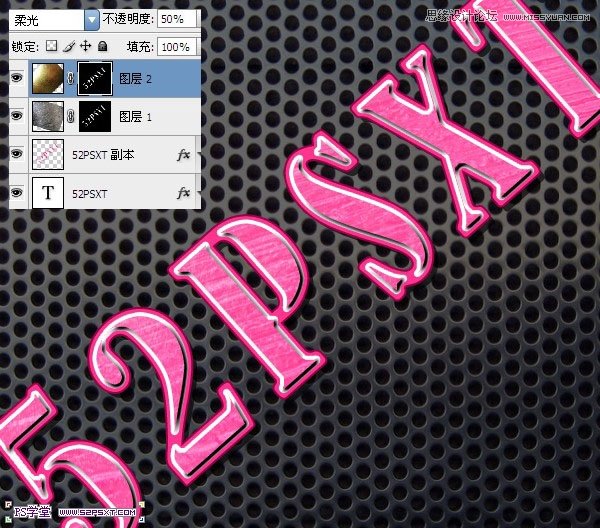
Task: Toggle visibility of the 52PSXT text layer
Action: pyautogui.click(x=16, y=191)
